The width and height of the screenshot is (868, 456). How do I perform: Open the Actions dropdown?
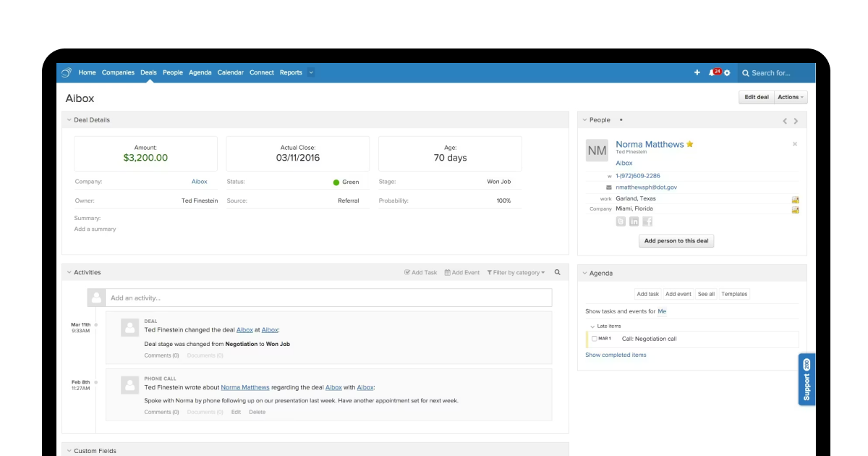(790, 96)
